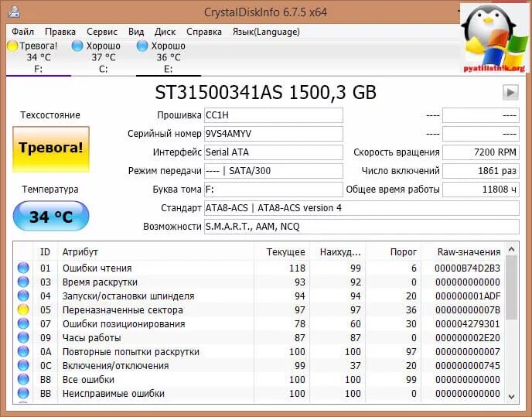Screen dimensions: 532x417
Task: Click the blue status icon for Время раскрутки
Action: (23, 282)
